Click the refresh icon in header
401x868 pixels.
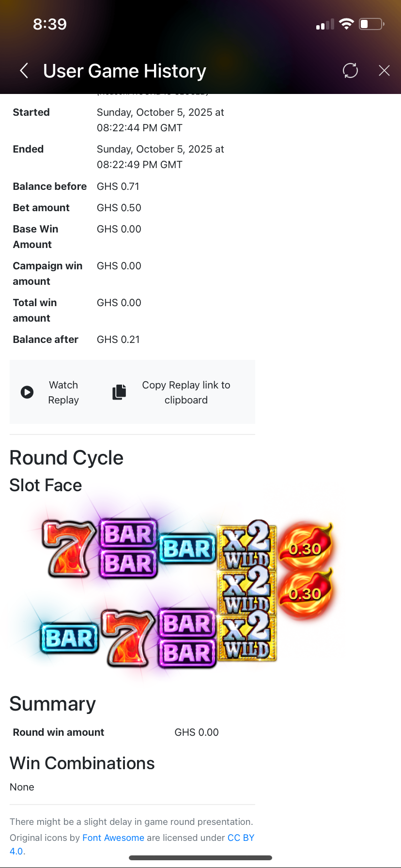350,71
